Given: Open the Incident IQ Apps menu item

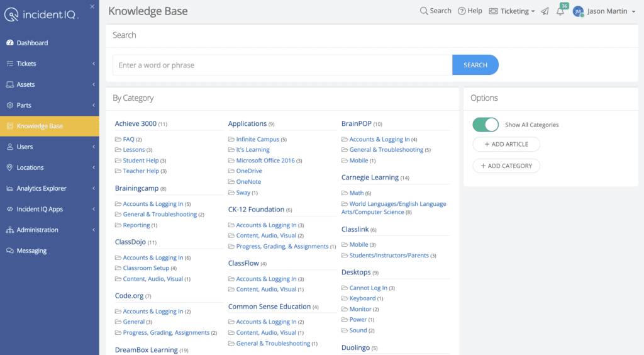Looking at the screenshot, I should (x=50, y=209).
